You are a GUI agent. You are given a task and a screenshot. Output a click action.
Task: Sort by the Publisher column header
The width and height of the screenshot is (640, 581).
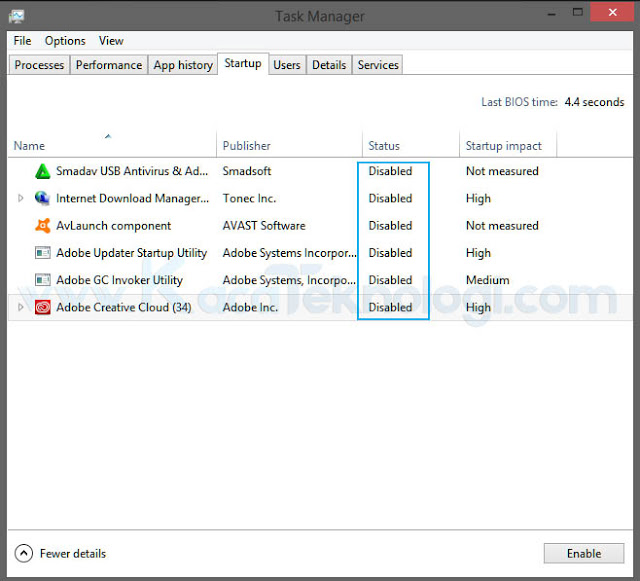coord(289,146)
